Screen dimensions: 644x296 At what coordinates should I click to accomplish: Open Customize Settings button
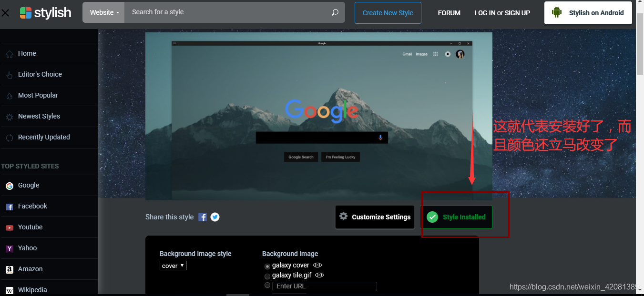pos(375,217)
